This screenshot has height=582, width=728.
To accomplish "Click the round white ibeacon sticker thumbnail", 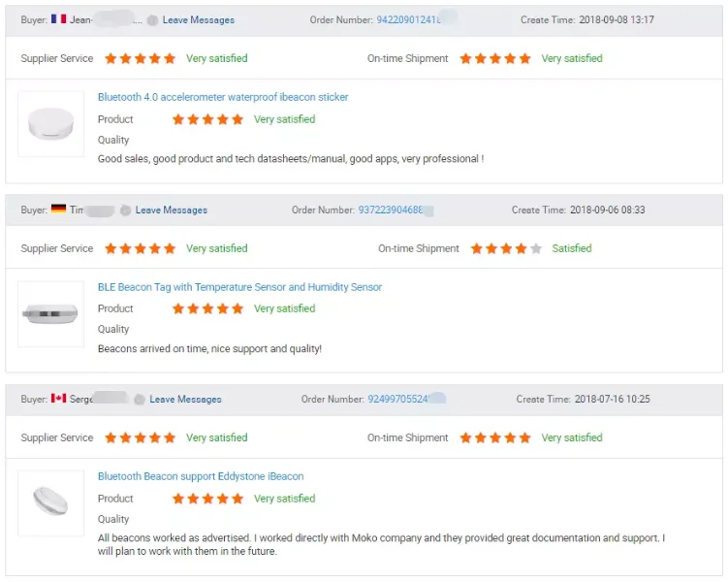I will click(x=50, y=124).
